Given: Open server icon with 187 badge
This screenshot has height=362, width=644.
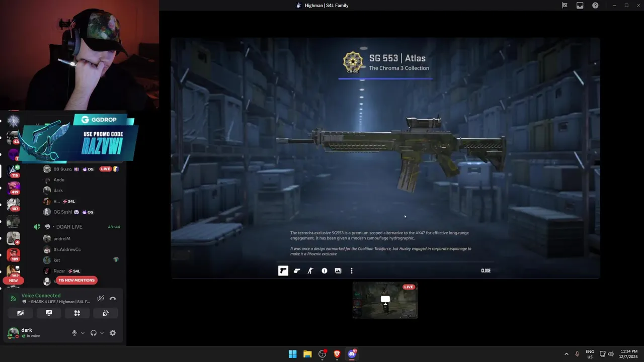Looking at the screenshot, I should point(13,204).
